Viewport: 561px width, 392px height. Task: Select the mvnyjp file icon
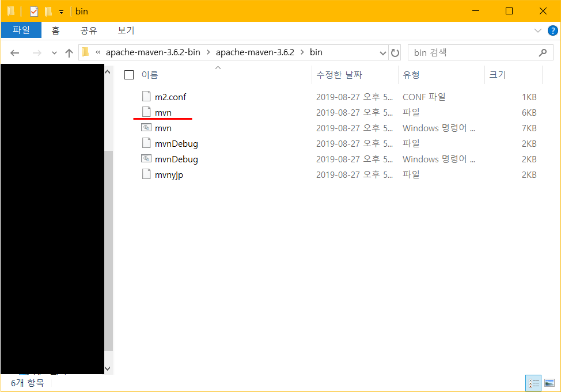146,174
